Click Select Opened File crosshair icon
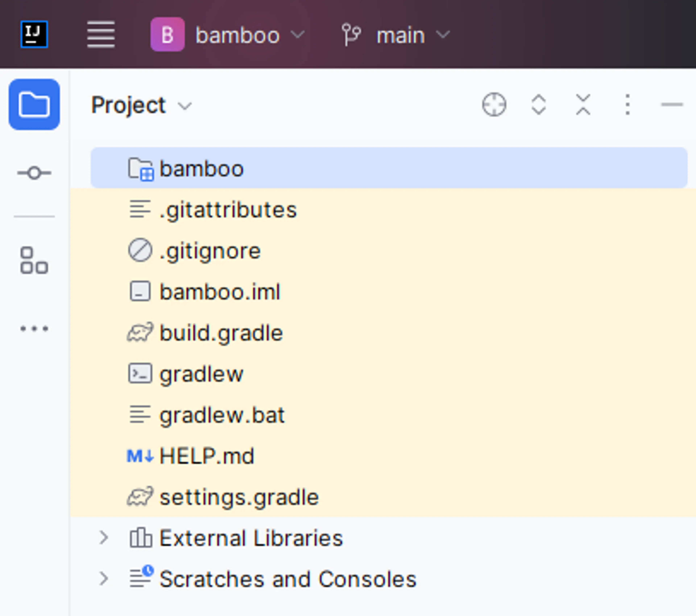 point(494,105)
